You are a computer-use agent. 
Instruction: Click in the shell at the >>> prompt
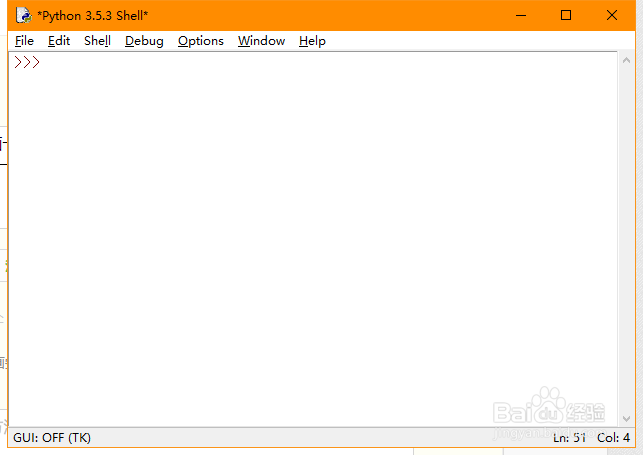(27, 62)
